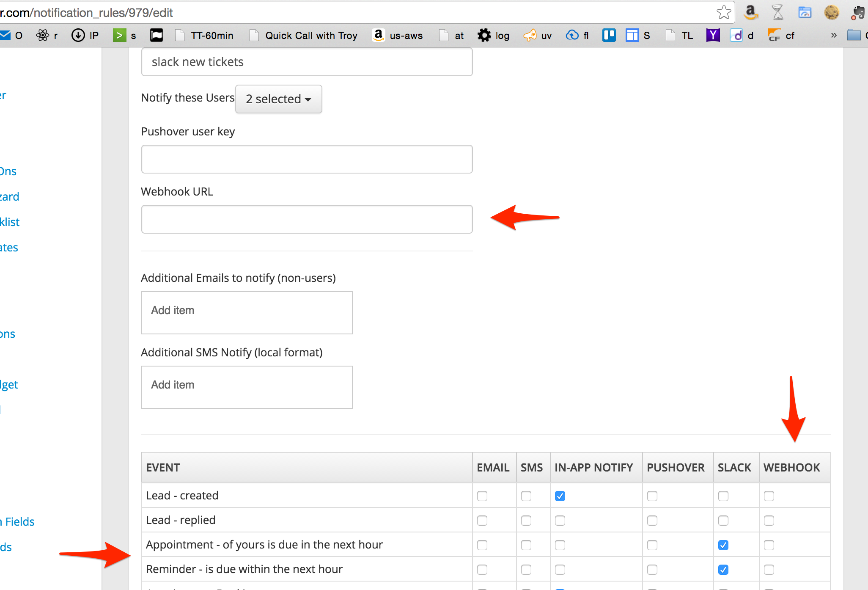Click Additional Emails Add item box
The height and width of the screenshot is (590, 868).
(247, 312)
